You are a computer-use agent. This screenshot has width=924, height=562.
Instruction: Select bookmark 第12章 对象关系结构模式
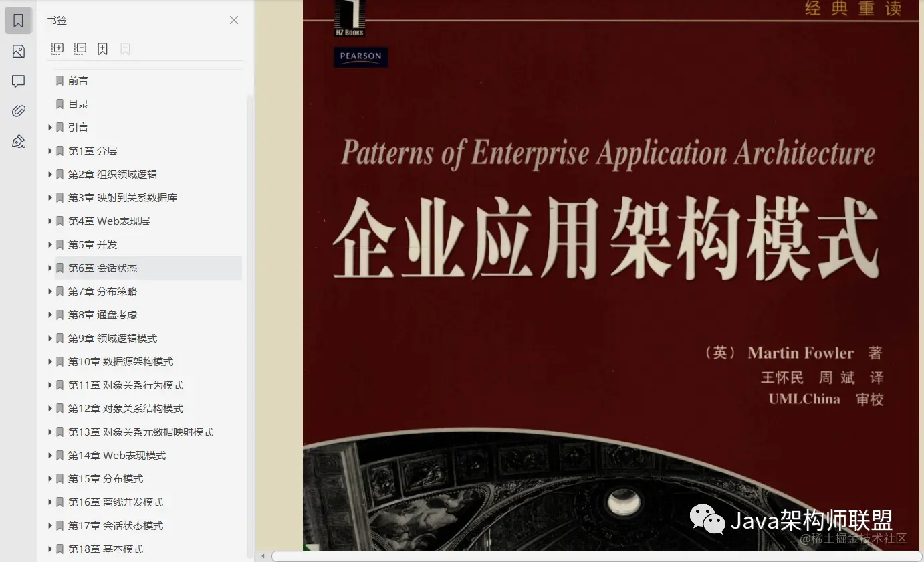126,408
